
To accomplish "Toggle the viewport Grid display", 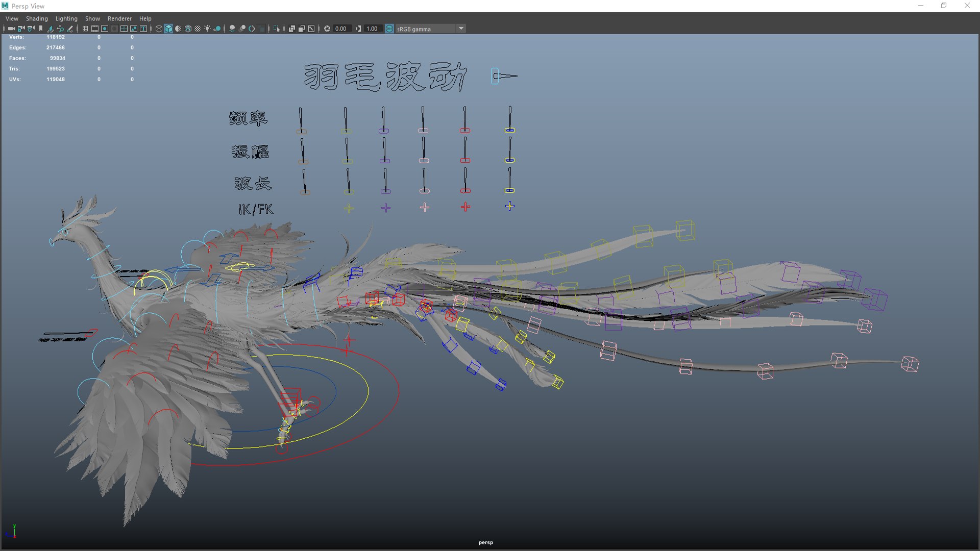I will (85, 29).
